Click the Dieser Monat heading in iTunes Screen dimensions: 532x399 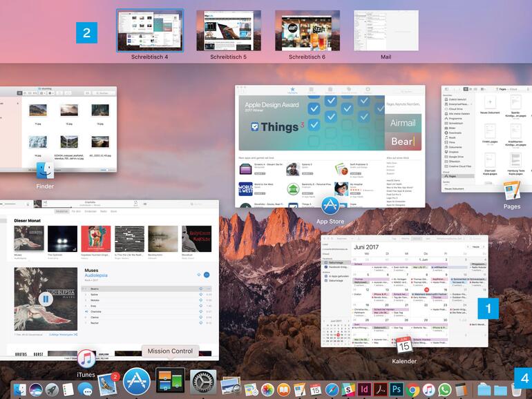tap(27, 220)
